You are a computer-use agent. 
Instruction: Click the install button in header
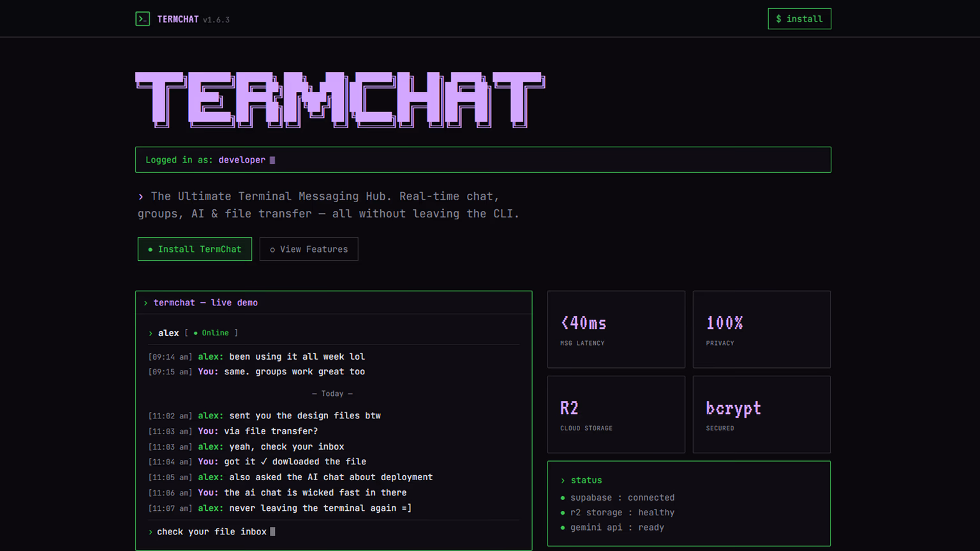point(799,19)
